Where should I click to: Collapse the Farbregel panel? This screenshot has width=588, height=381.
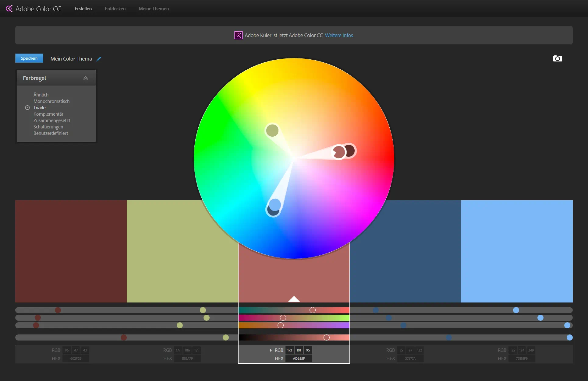[86, 78]
